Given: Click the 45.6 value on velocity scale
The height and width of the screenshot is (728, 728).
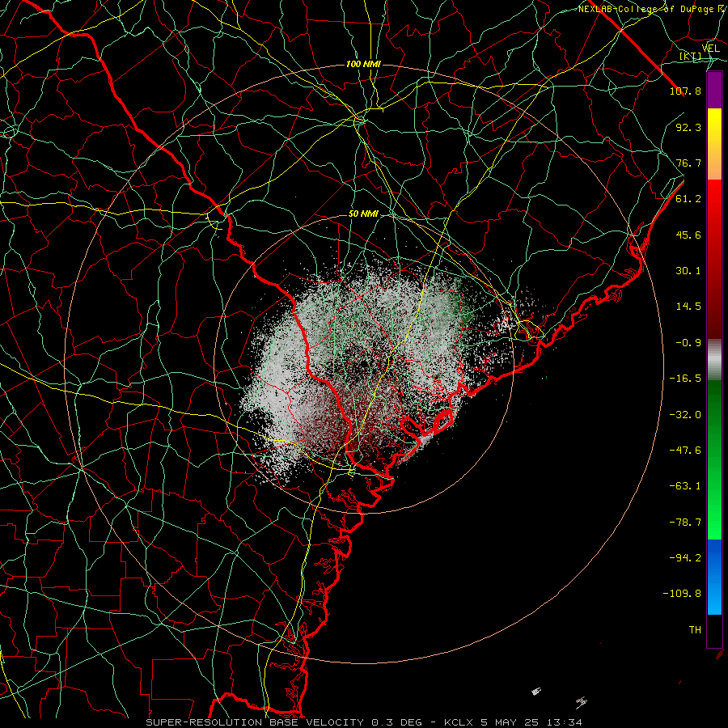Looking at the screenshot, I should tap(688, 235).
